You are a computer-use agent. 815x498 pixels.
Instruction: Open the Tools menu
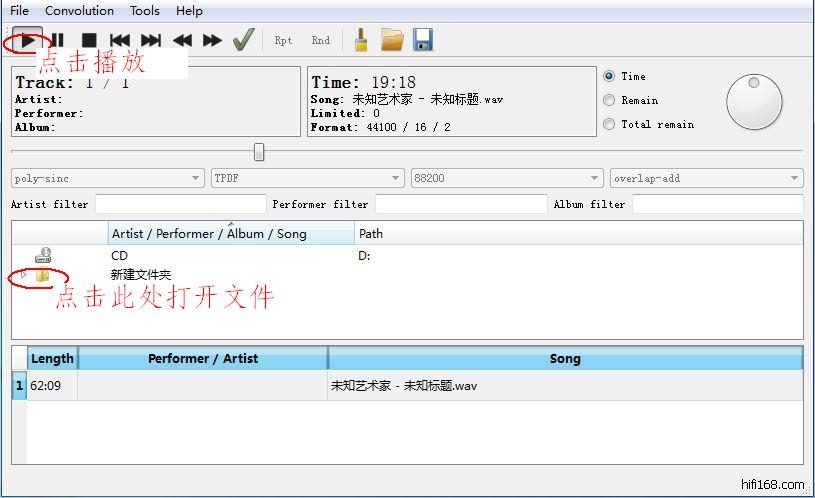[145, 11]
